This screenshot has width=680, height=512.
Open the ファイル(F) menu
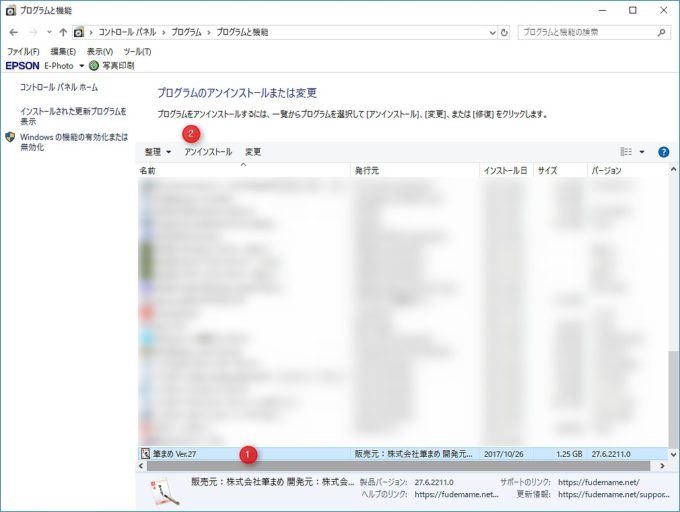click(x=23, y=51)
